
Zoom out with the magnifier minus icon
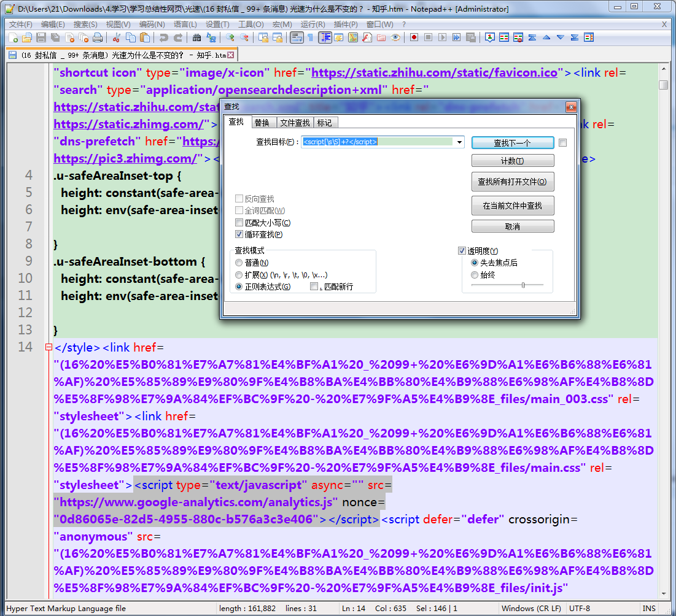(x=244, y=38)
